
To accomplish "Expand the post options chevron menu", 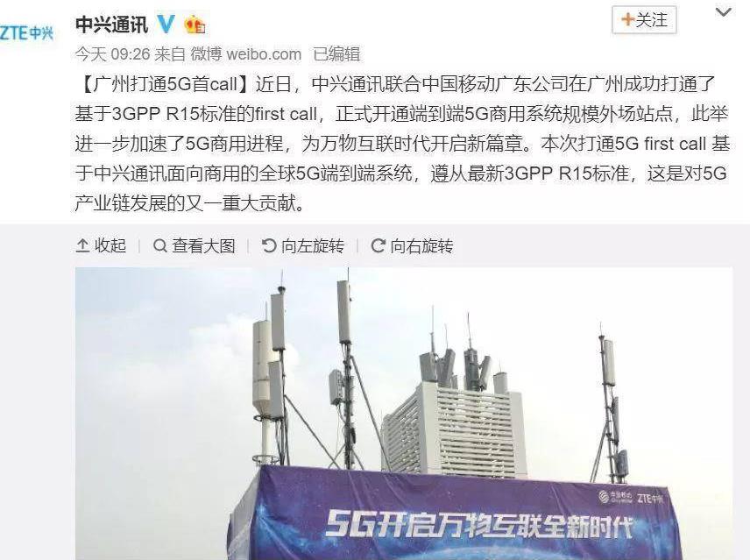I will [724, 12].
